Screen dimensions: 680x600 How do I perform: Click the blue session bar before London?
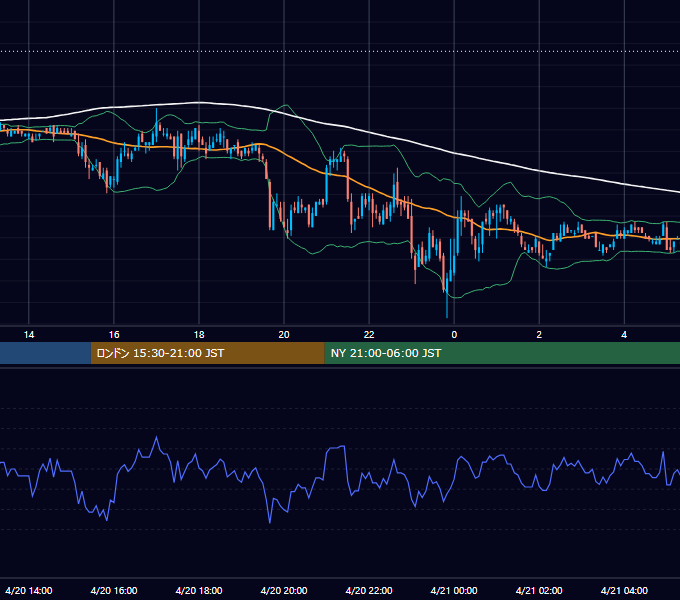click(45, 353)
